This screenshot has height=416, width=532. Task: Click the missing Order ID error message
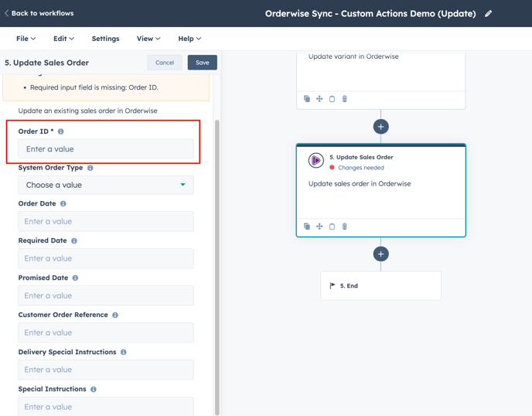(x=94, y=87)
